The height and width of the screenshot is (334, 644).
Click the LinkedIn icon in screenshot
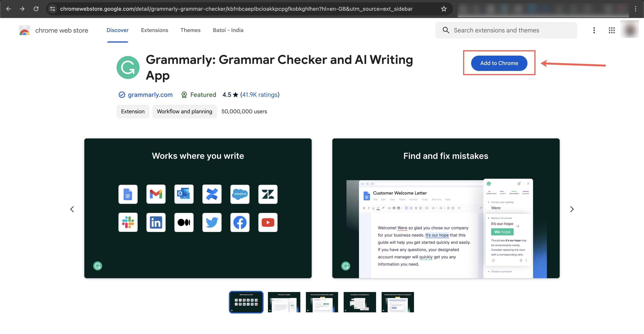click(156, 222)
